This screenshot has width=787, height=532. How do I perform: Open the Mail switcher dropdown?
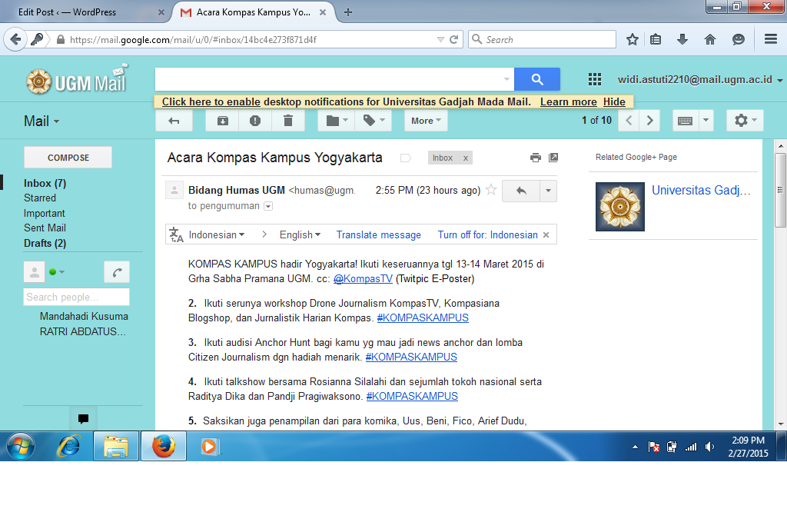[x=42, y=121]
